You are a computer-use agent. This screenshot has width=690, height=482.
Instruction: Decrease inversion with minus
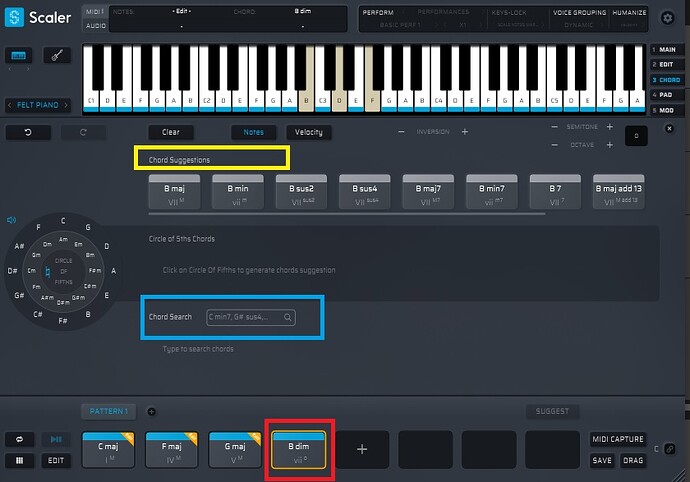(x=401, y=132)
